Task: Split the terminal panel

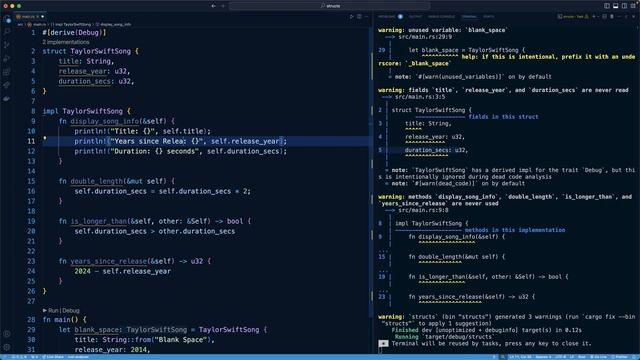Action: tap(604, 17)
